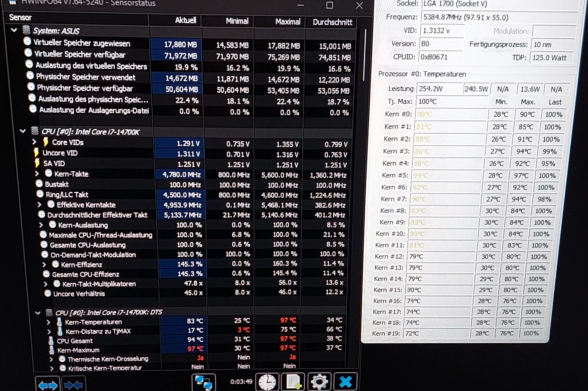This screenshot has height=391, width=588.
Task: Click the lightning icon beside Uncore VID
Action: [37, 153]
